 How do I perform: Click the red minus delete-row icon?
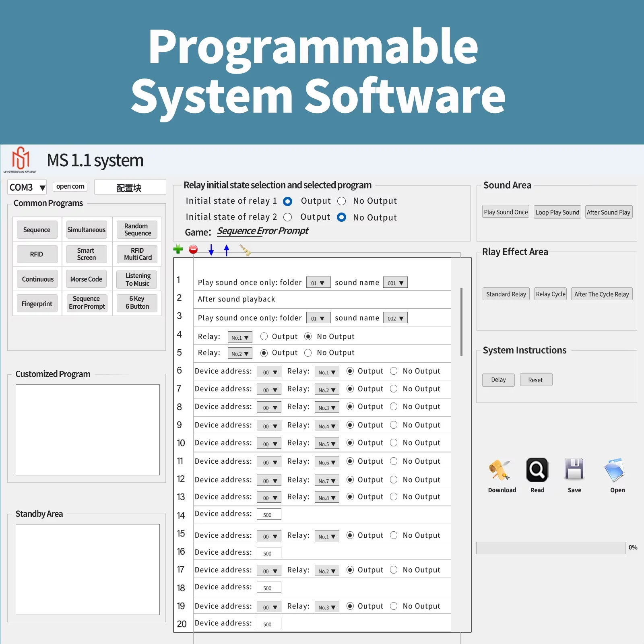coord(193,250)
